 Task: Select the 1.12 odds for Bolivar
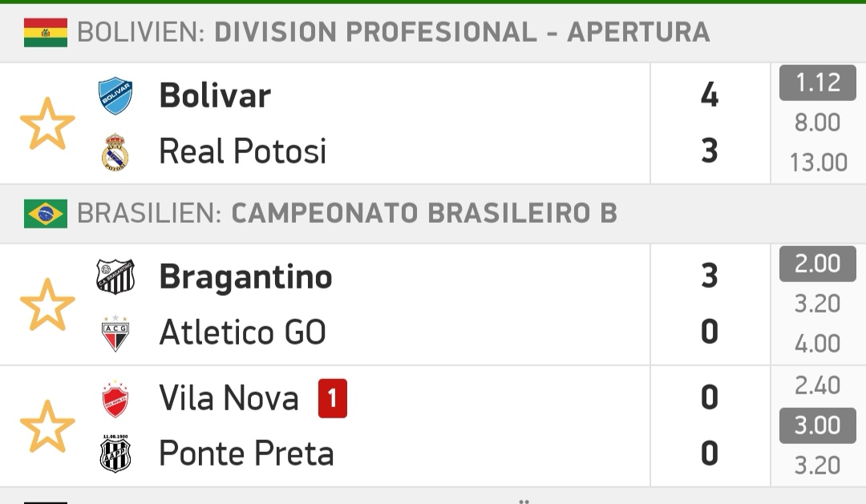[817, 83]
